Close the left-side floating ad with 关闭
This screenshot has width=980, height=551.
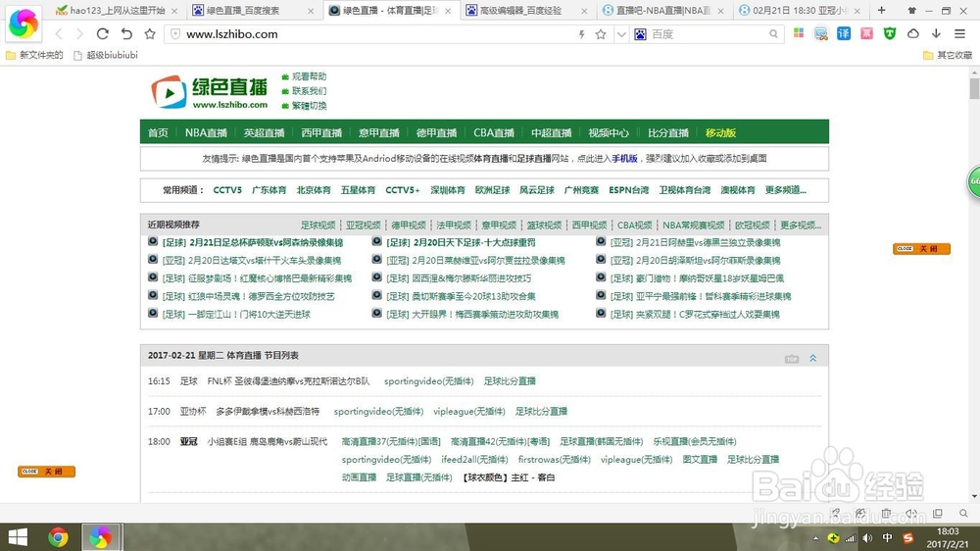(46, 472)
